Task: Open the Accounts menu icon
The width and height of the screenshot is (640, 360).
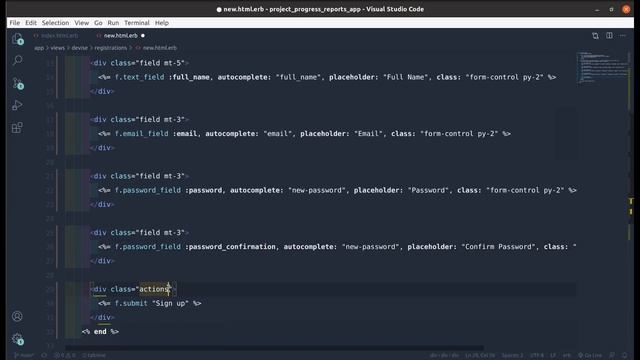Action: pos(17,316)
